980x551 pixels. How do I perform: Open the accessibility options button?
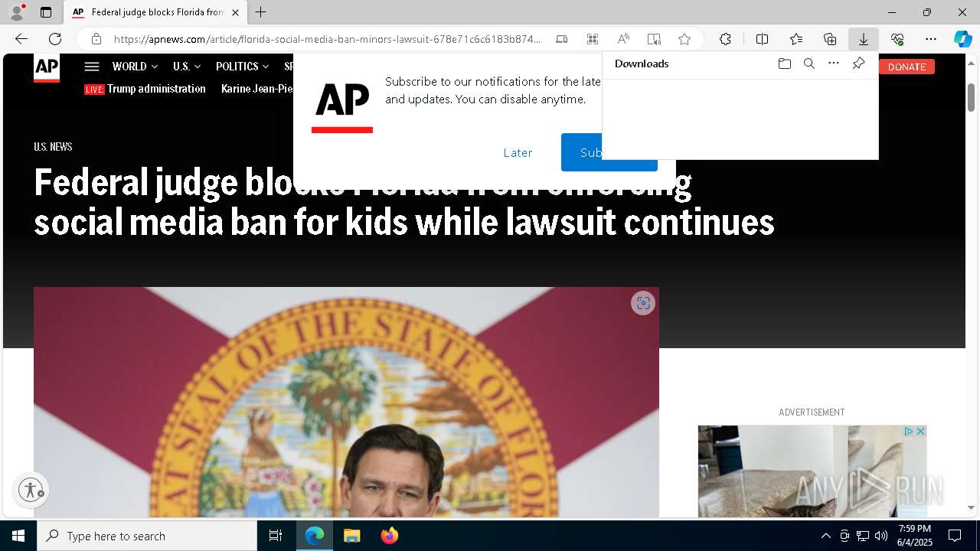pos(31,490)
